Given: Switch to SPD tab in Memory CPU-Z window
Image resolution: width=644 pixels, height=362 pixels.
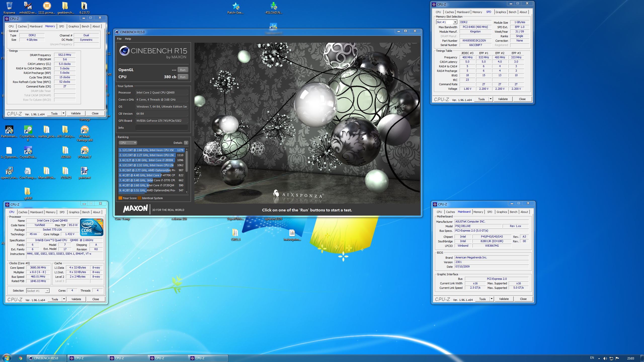Looking at the screenshot, I should [61, 26].
